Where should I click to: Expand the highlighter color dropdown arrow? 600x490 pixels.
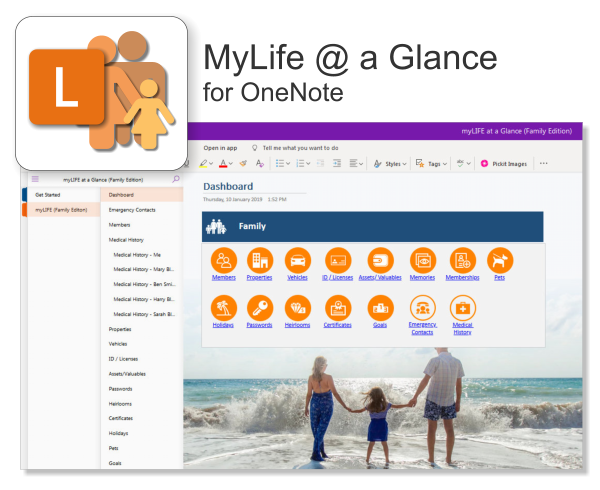click(x=211, y=164)
